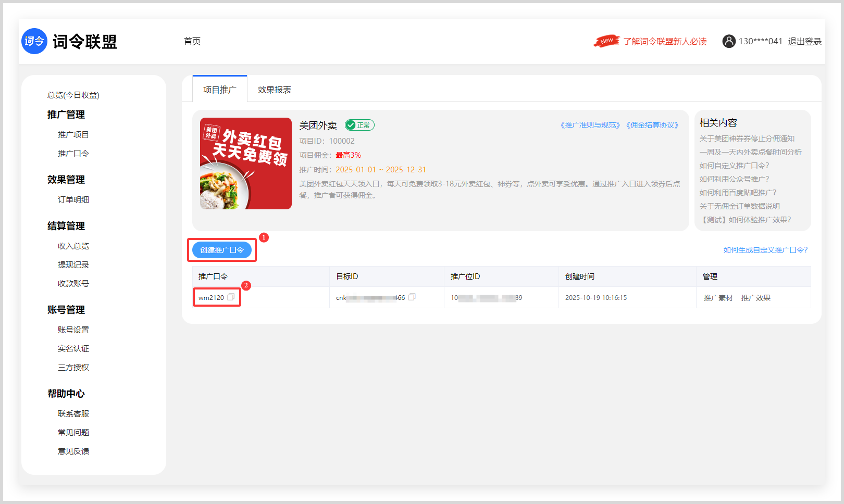
Task: Log out via 退出登录
Action: point(804,41)
